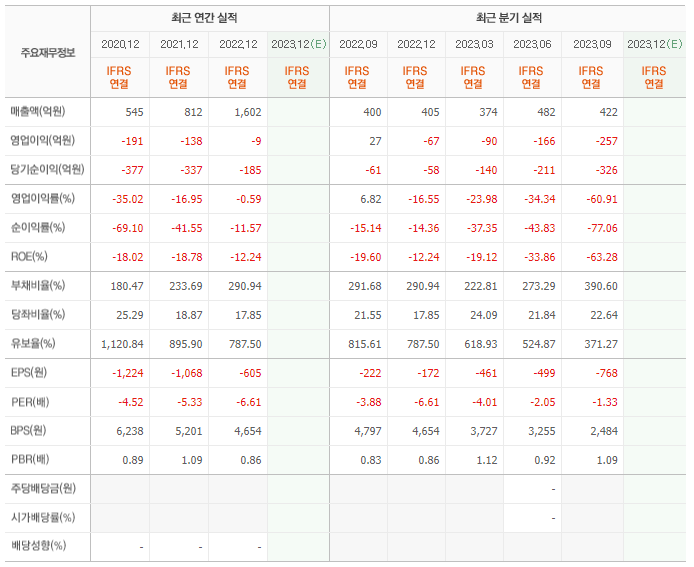Click the 2020.12 annual column header

pyautogui.click(x=120, y=44)
